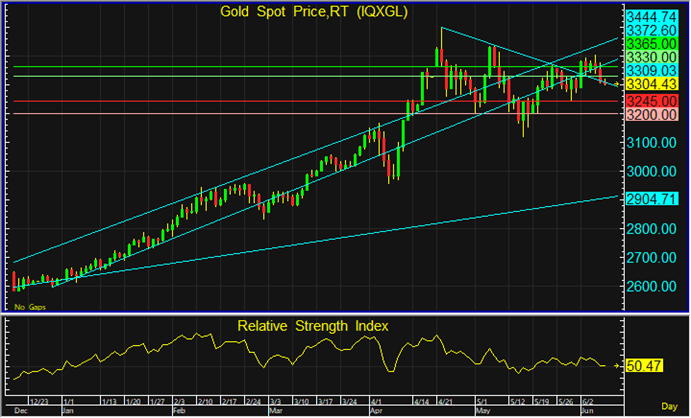The image size is (691, 418).
Task: Click the 2904.71 lower trendline label
Action: (653, 200)
